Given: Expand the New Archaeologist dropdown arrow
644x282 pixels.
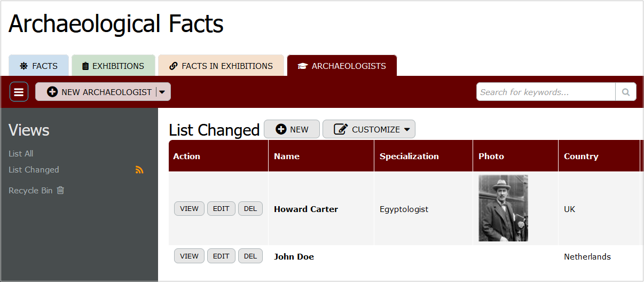Looking at the screenshot, I should [162, 92].
